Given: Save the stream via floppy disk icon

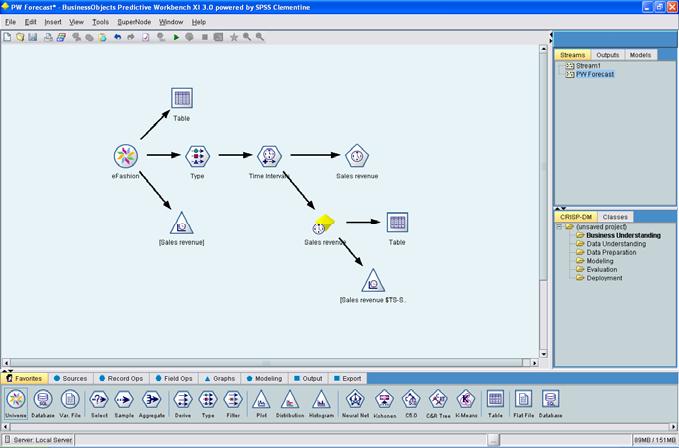Looking at the screenshot, I should [32, 37].
